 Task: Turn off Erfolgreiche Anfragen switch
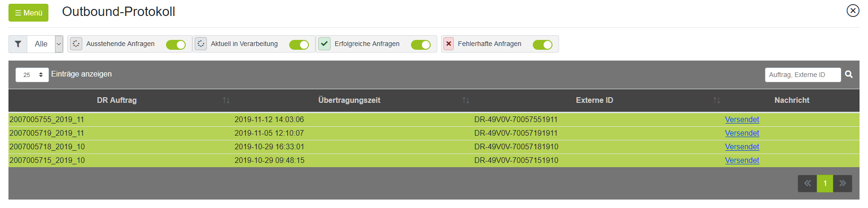421,45
